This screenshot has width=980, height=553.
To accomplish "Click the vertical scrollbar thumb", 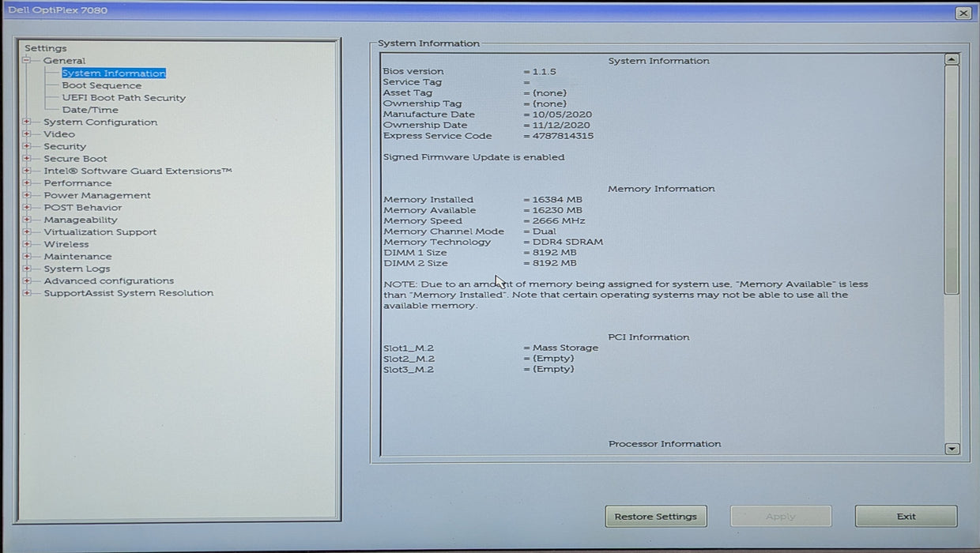I will [x=952, y=180].
